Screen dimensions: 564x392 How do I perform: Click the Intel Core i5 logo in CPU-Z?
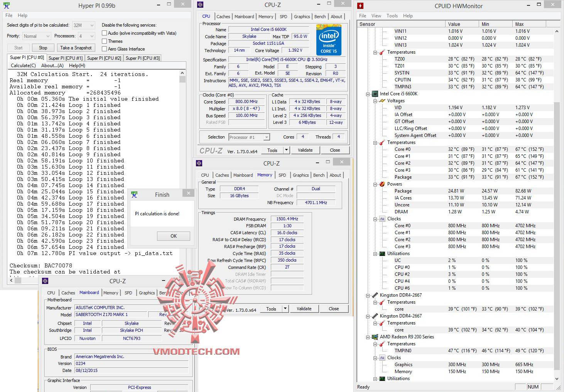tap(329, 40)
